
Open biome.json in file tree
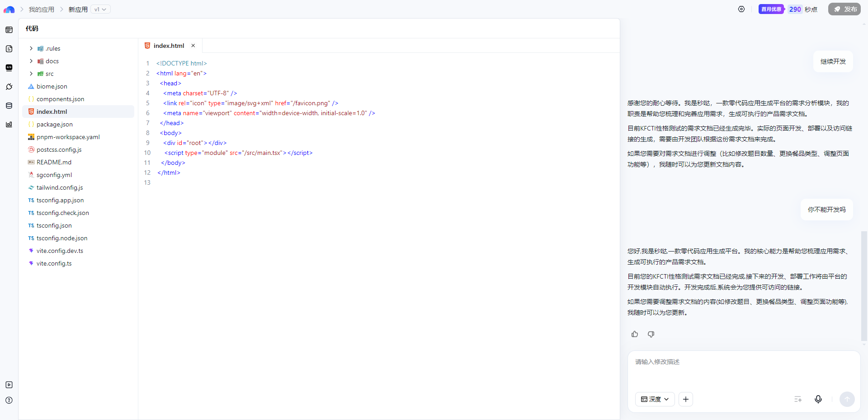pyautogui.click(x=78, y=86)
